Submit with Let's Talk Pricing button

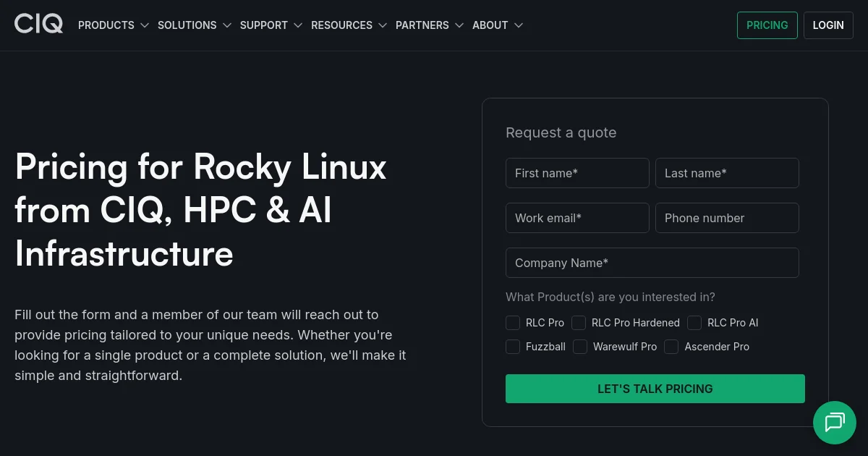(655, 389)
